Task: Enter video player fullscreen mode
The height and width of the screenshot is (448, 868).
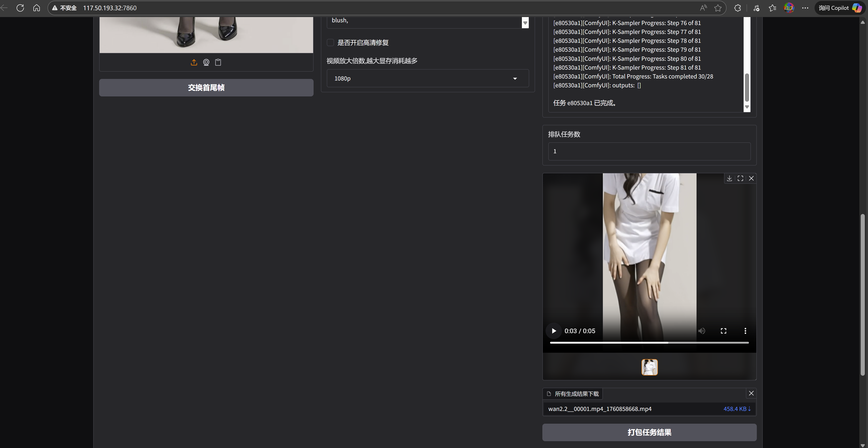Action: pyautogui.click(x=723, y=331)
